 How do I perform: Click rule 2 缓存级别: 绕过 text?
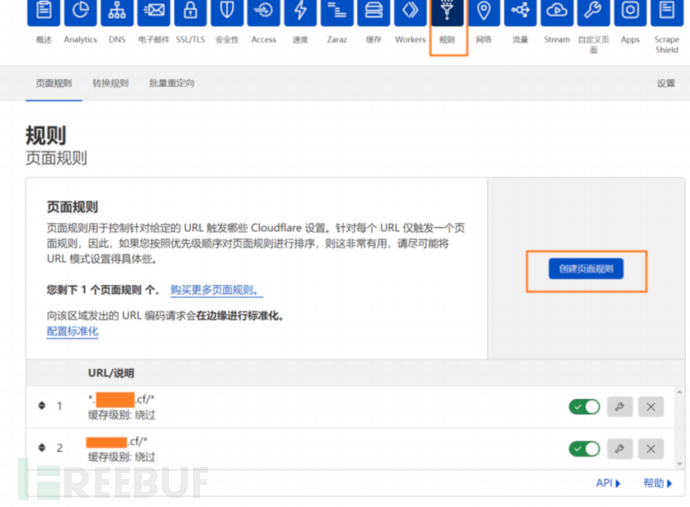[x=122, y=457]
